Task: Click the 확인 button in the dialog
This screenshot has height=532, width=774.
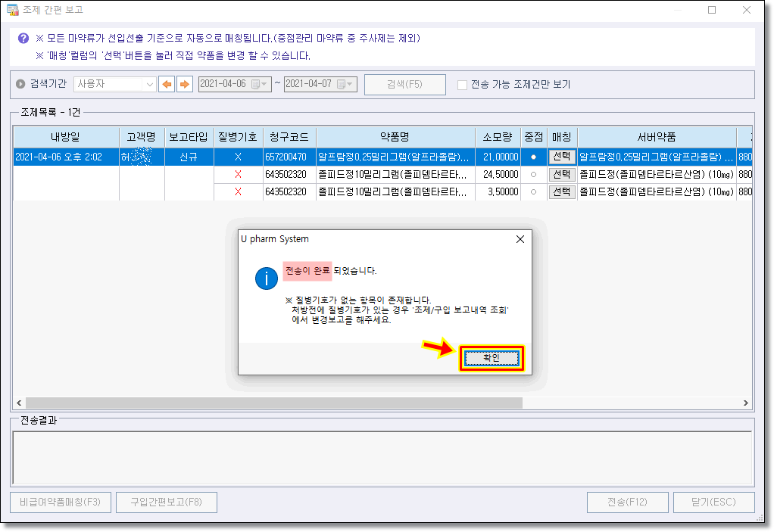Action: [492, 359]
